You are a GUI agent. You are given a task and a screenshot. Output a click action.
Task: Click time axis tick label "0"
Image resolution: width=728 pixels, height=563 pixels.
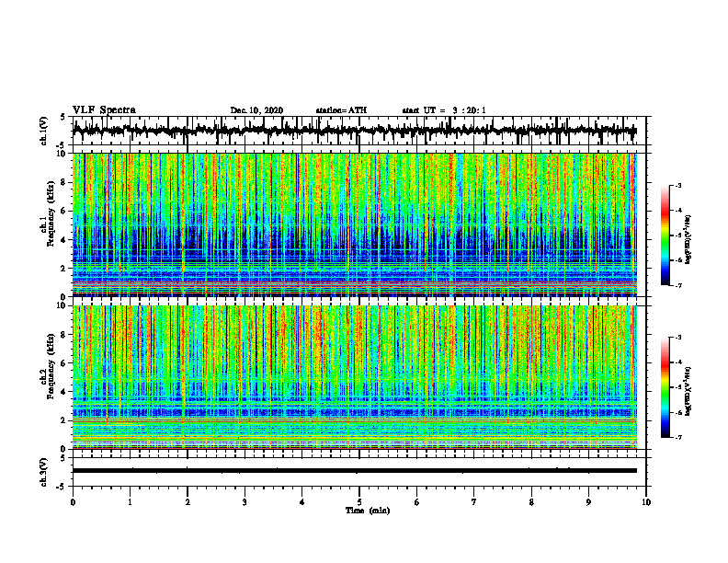click(x=73, y=502)
